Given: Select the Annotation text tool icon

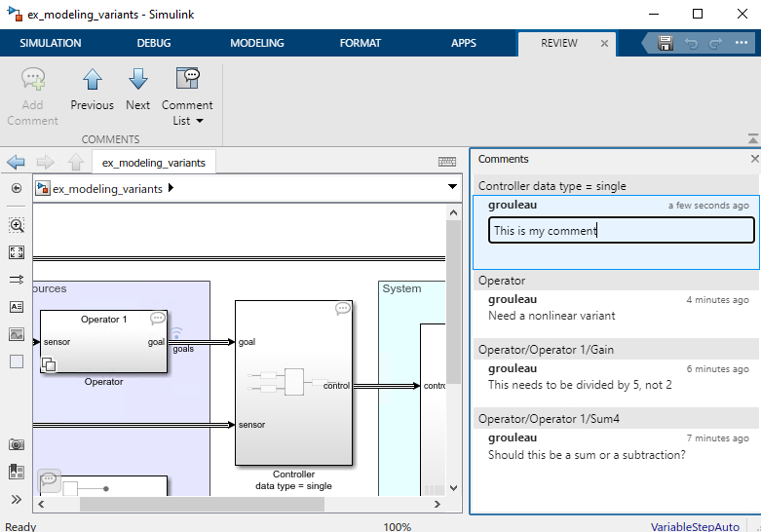Looking at the screenshot, I should point(17,306).
